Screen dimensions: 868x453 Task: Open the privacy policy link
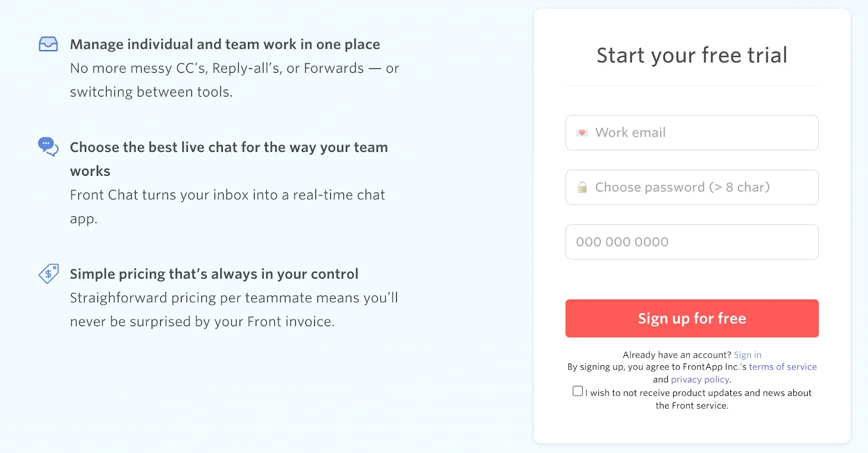click(700, 379)
